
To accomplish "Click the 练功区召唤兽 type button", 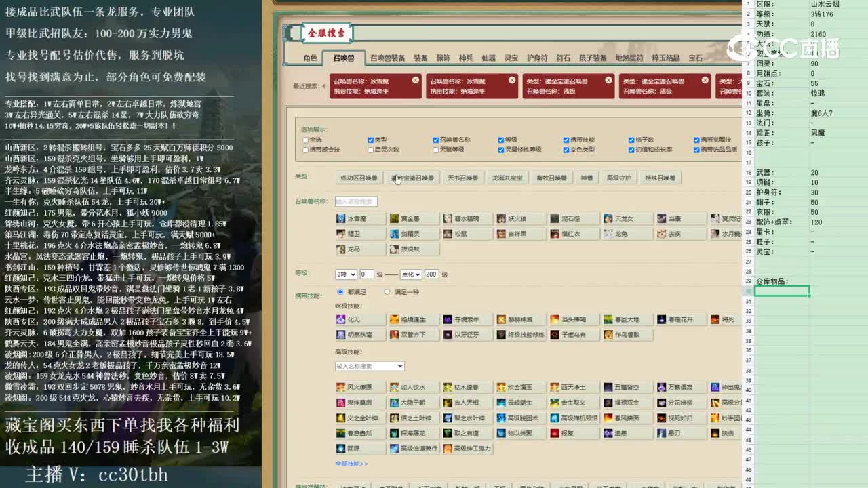I will pyautogui.click(x=359, y=178).
